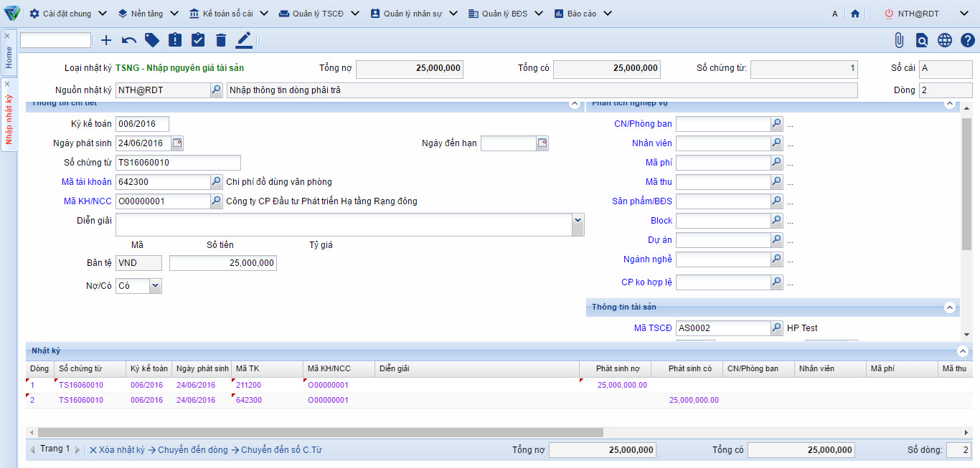Open the Kế toán sổ cái menu
The image size is (980, 468).
tap(229, 14)
